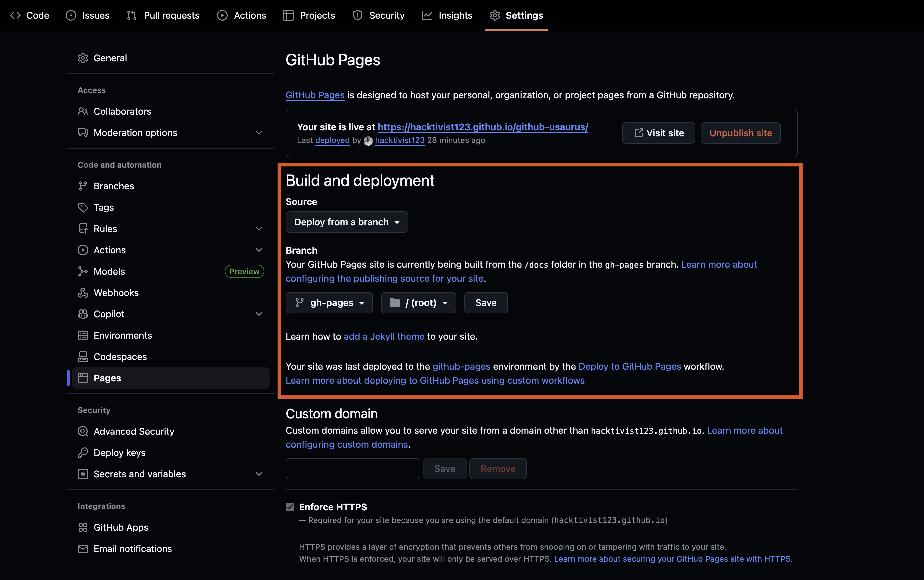924x580 pixels.
Task: Switch to the Code tab
Action: pos(30,15)
